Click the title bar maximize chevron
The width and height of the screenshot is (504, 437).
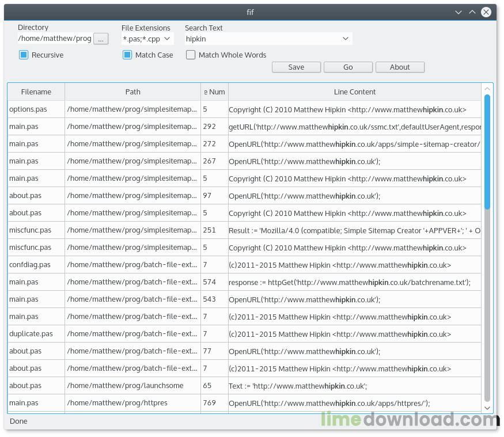[x=472, y=12]
